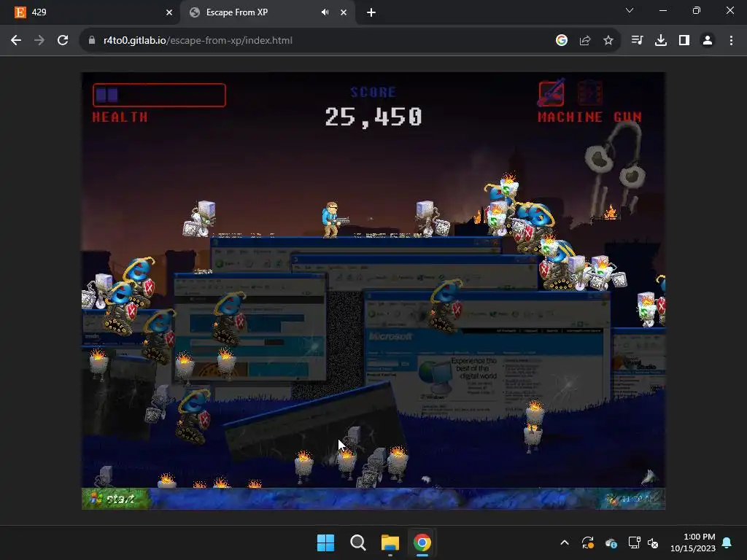Mute the Escape From XP tab audio
This screenshot has height=560, width=747.
[325, 12]
